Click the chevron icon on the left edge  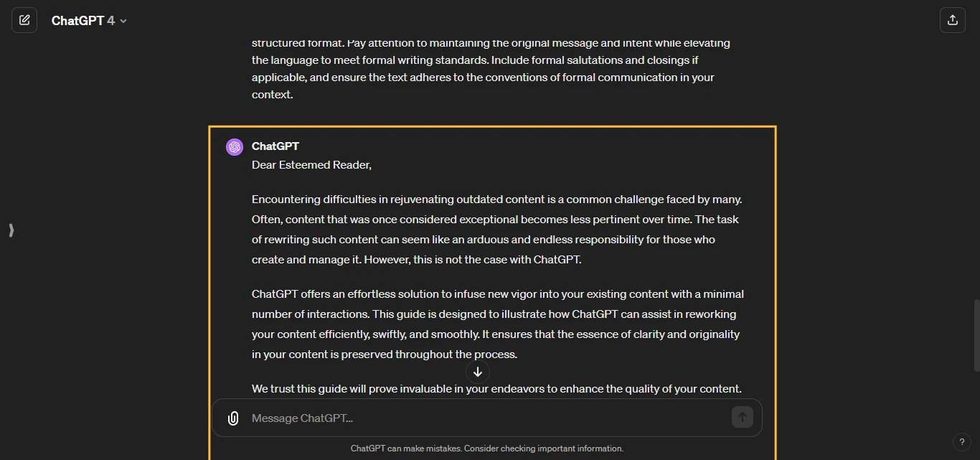(11, 230)
